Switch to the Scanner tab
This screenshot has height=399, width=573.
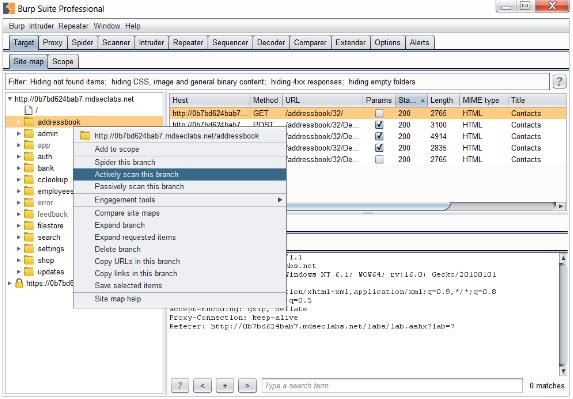[x=116, y=42]
